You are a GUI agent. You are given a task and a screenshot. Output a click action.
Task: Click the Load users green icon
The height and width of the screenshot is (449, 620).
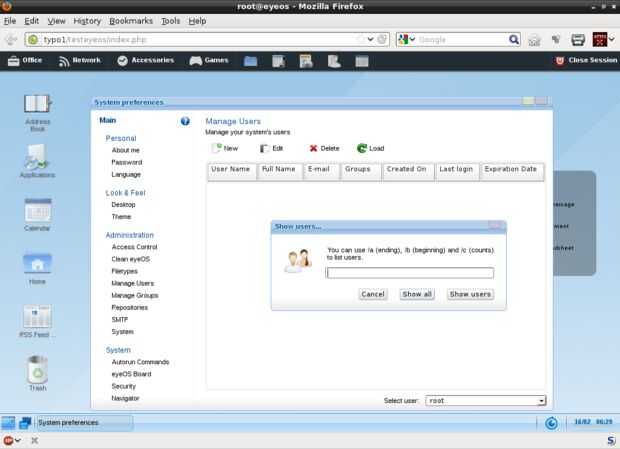tap(361, 148)
